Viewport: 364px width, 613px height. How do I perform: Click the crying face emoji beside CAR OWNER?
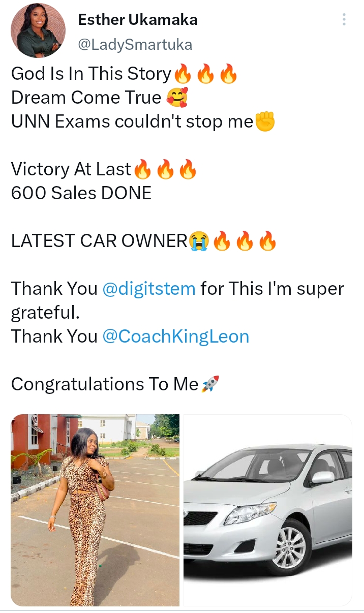coord(199,241)
